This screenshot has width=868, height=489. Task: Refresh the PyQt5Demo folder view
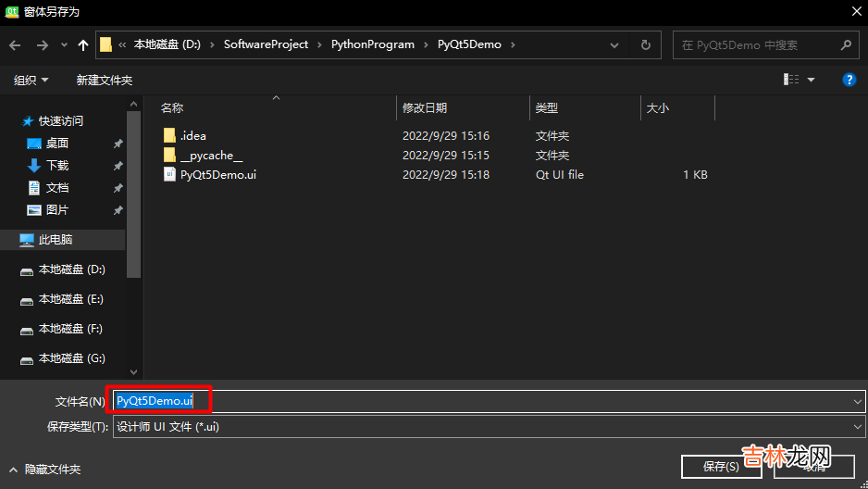(x=645, y=44)
